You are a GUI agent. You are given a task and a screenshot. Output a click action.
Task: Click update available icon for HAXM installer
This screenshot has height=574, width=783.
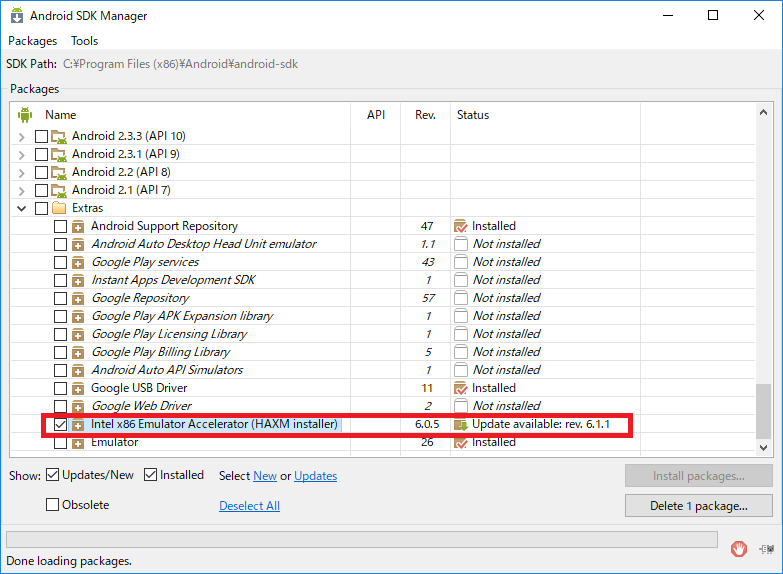pyautogui.click(x=460, y=425)
